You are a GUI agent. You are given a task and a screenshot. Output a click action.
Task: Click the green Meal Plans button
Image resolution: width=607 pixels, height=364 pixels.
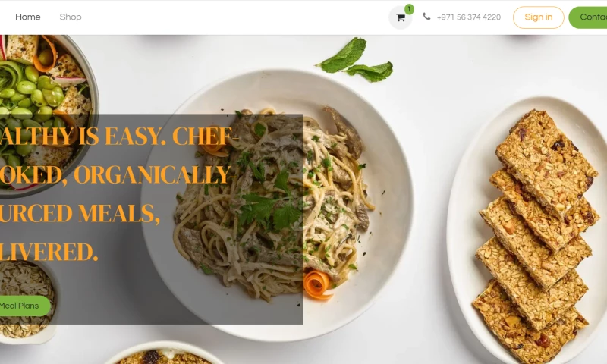pos(25,306)
